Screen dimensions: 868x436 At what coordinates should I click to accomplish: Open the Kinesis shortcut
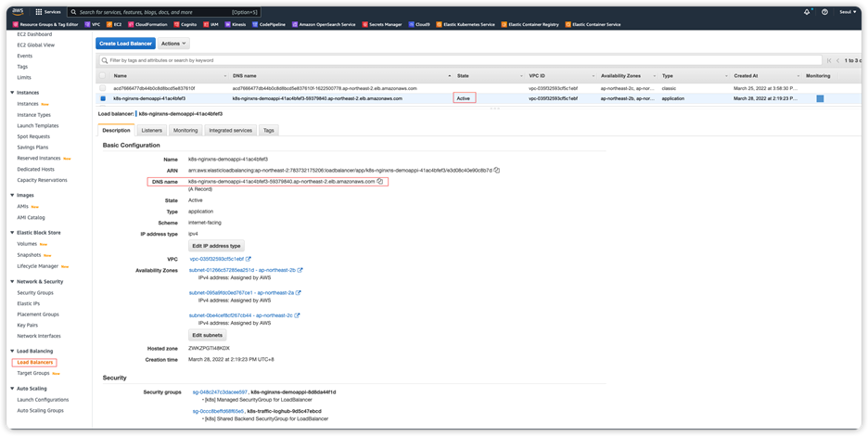click(x=236, y=24)
